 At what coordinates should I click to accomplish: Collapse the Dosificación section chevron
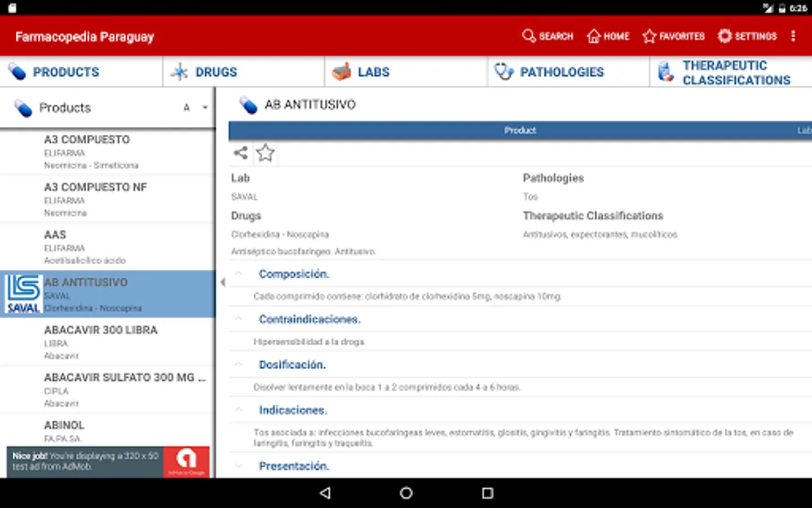pyautogui.click(x=239, y=365)
